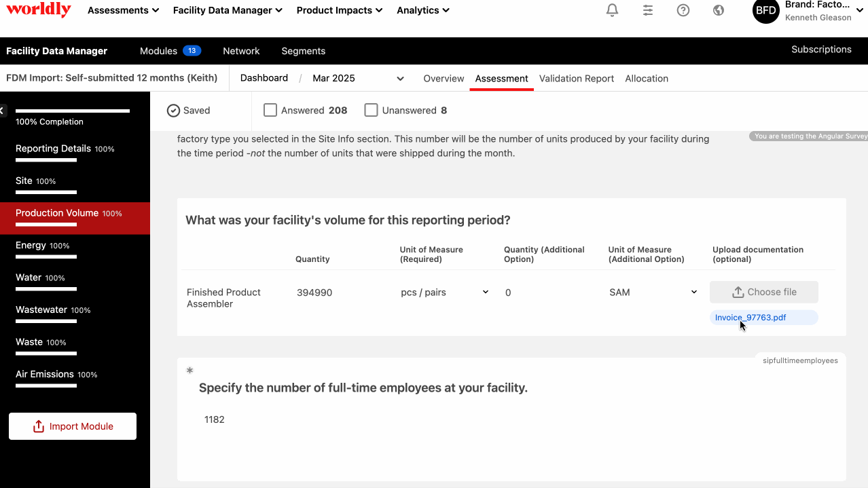The image size is (868, 488).
Task: Select the Production Volume section
Action: 75,218
